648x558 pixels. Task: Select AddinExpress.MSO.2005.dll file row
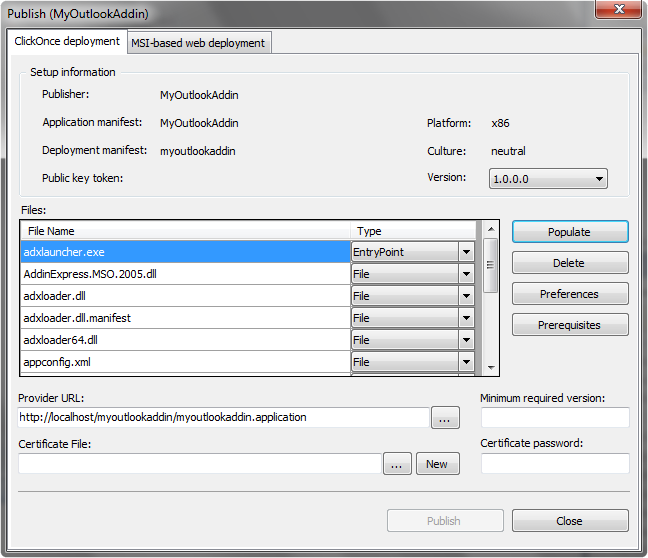click(186, 274)
